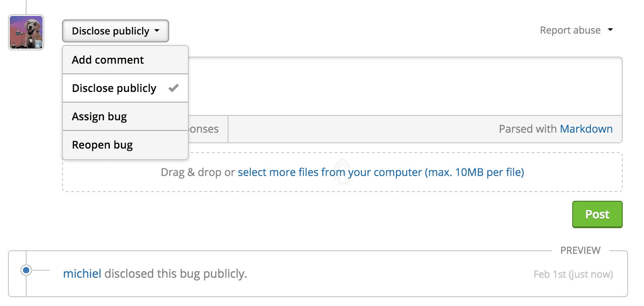
Task: Select Add comment from the action menu
Action: [x=108, y=60]
